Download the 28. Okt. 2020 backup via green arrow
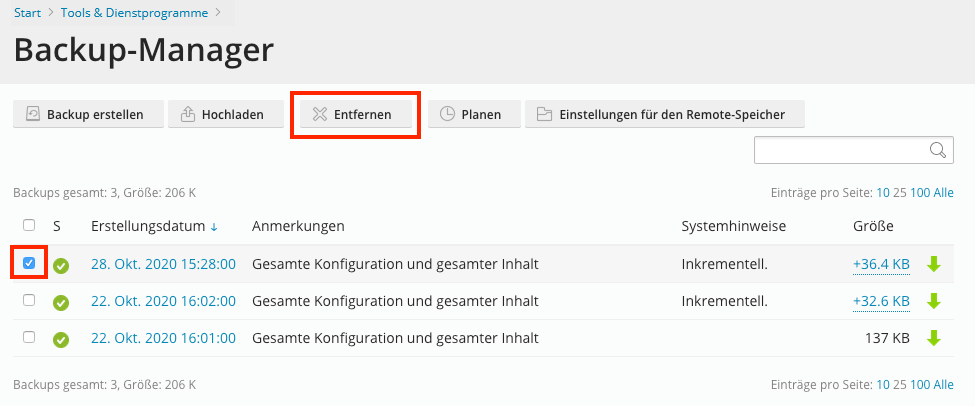Viewport: 975px width, 406px height. 934,265
